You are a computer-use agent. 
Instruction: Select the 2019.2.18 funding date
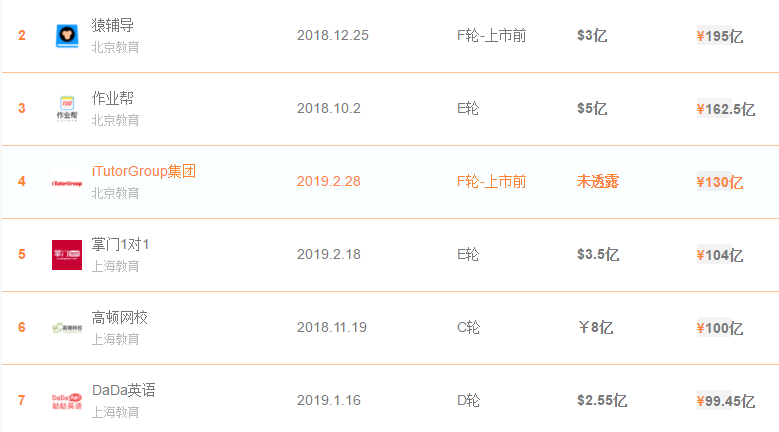click(x=329, y=254)
